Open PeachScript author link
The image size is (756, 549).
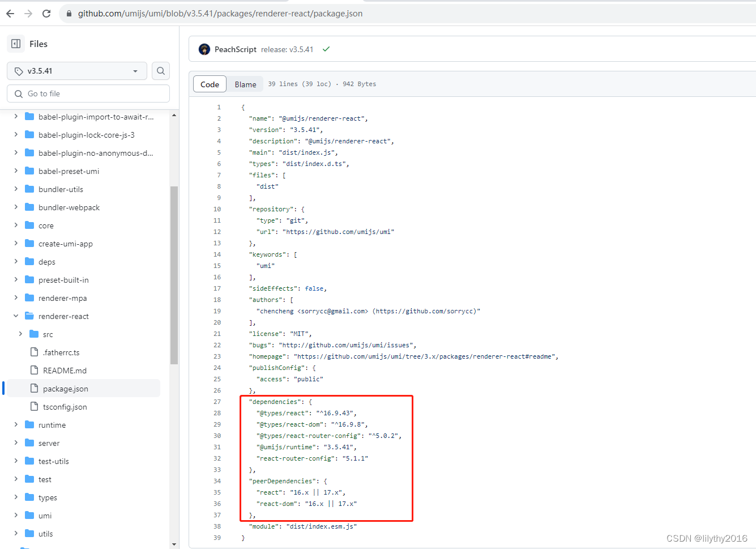click(236, 49)
